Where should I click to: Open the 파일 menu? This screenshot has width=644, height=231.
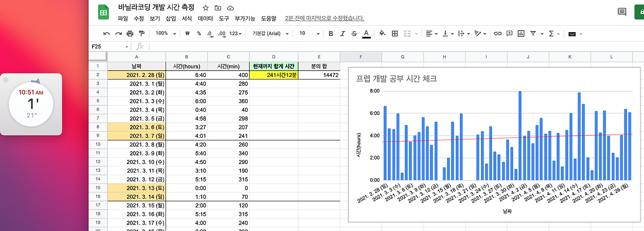point(123,18)
